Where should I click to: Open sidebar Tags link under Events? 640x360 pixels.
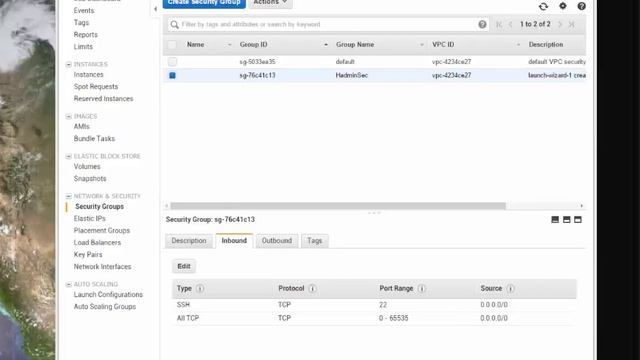pos(81,22)
